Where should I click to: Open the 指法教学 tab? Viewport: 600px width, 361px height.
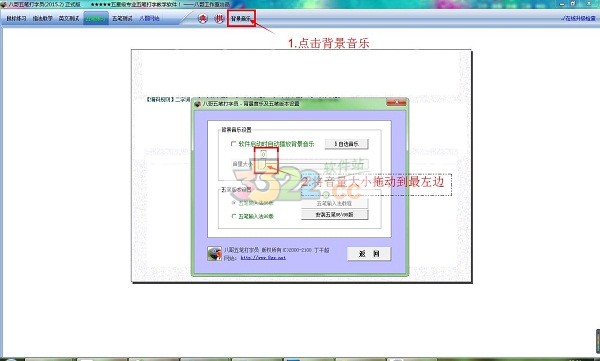click(x=42, y=18)
